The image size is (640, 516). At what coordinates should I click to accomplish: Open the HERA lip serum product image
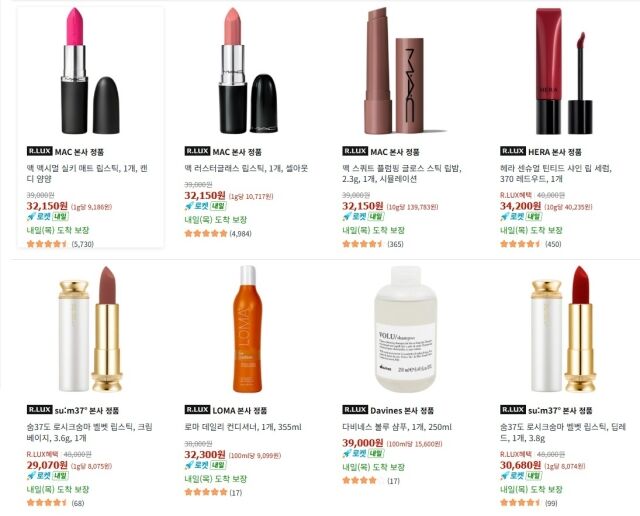564,71
